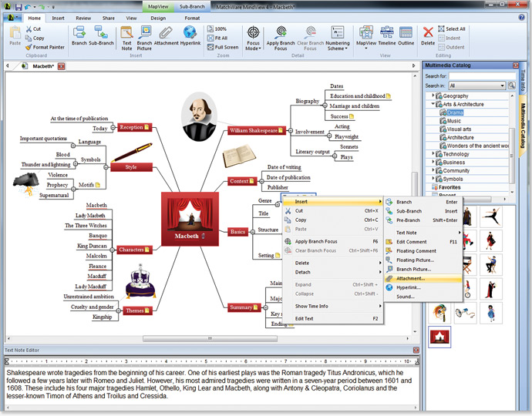Open help via question mark icon
532x416 pixels.
[521, 17]
